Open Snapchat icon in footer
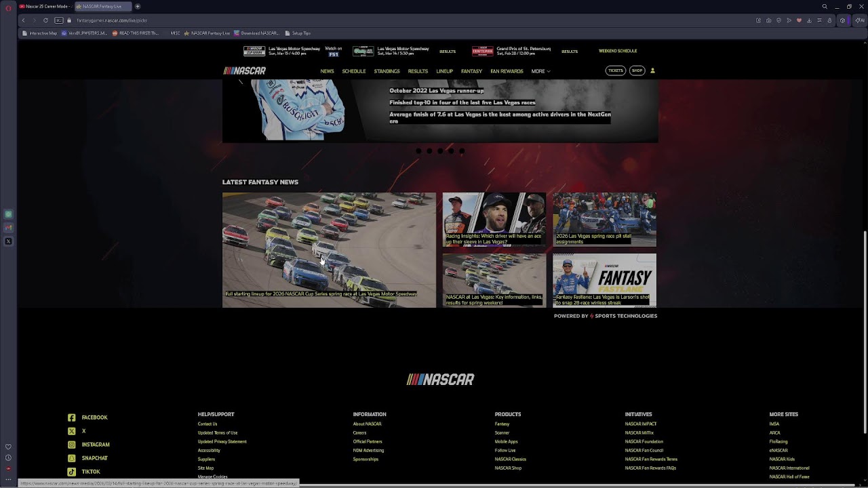Image resolution: width=868 pixels, height=488 pixels. click(x=71, y=458)
